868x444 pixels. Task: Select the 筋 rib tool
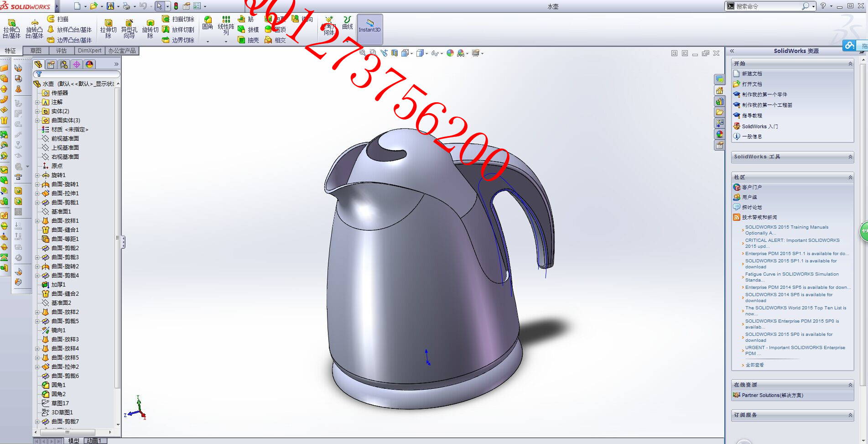point(246,19)
